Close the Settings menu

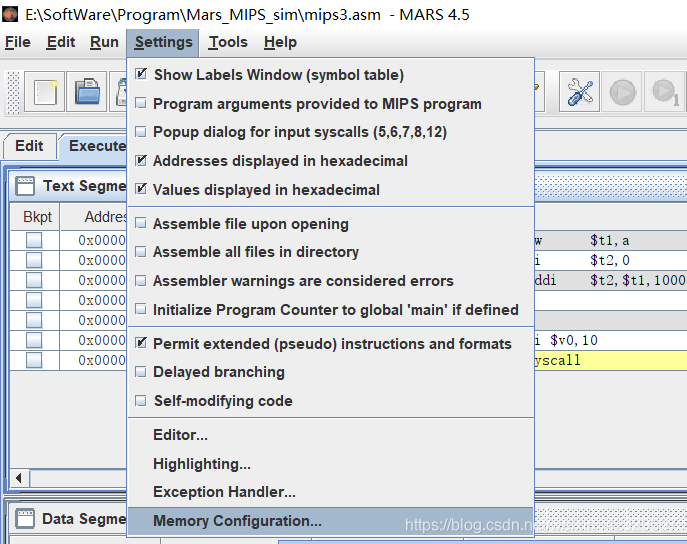pos(163,42)
